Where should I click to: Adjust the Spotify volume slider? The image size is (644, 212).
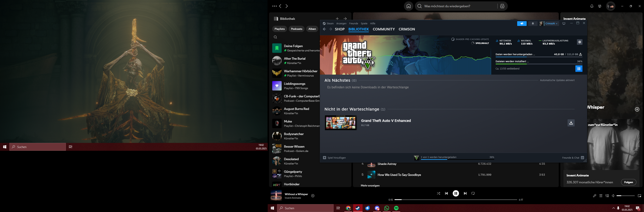pos(625,196)
